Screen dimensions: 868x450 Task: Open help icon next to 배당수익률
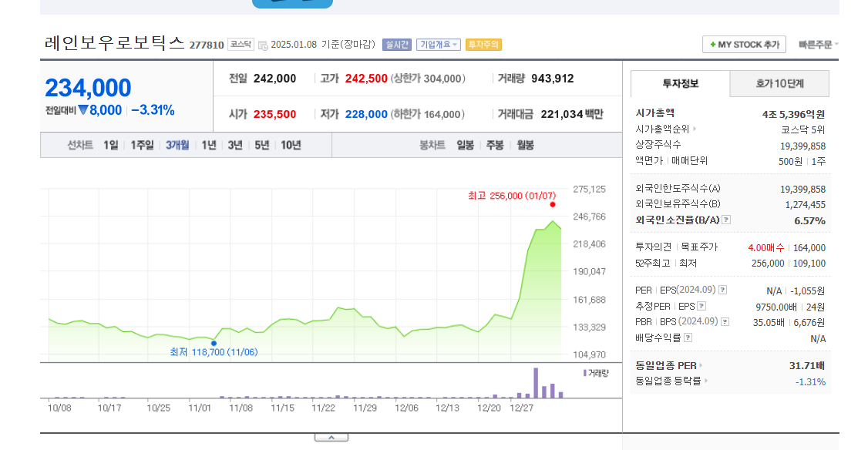[688, 337]
